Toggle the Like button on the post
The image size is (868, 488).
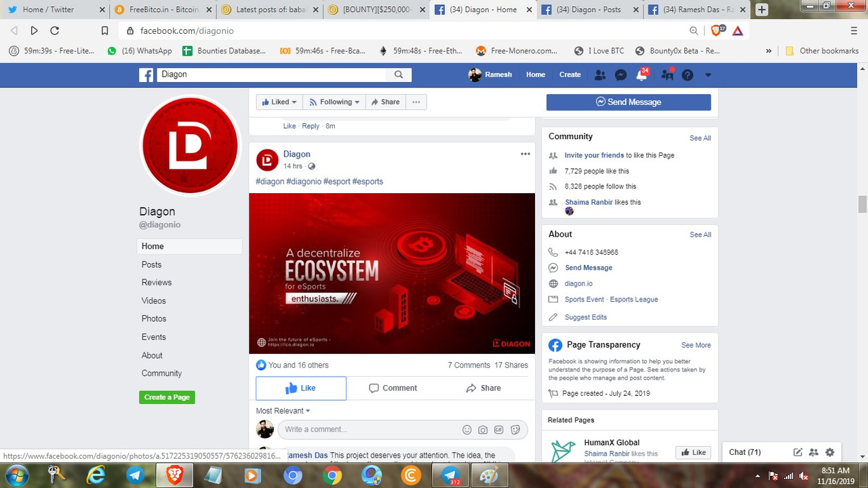(301, 388)
